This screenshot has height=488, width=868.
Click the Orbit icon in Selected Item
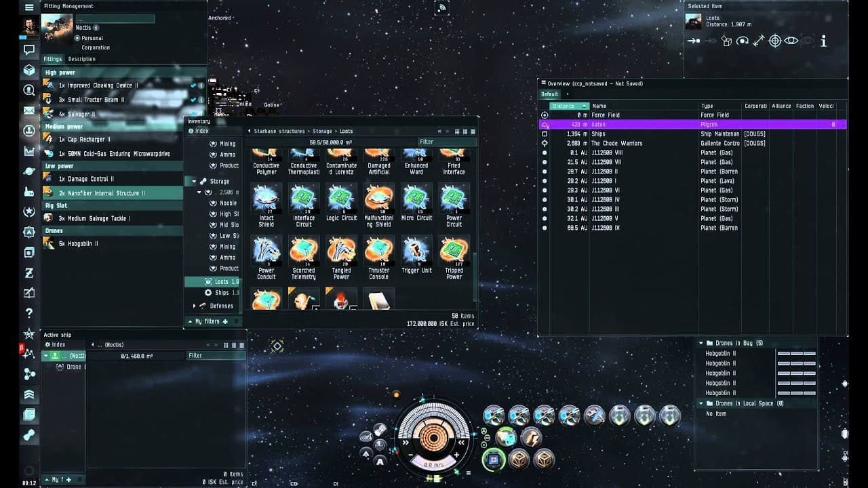[743, 41]
